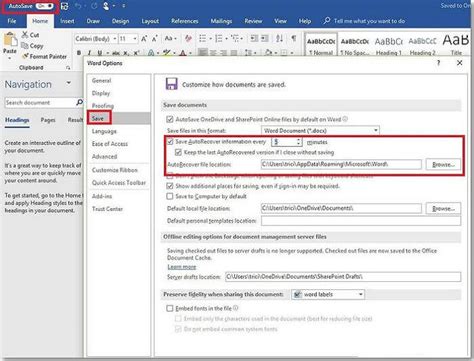Apply the Heading 1 style
Image resolution: width=474 pixels, height=361 pixels.
point(389,45)
